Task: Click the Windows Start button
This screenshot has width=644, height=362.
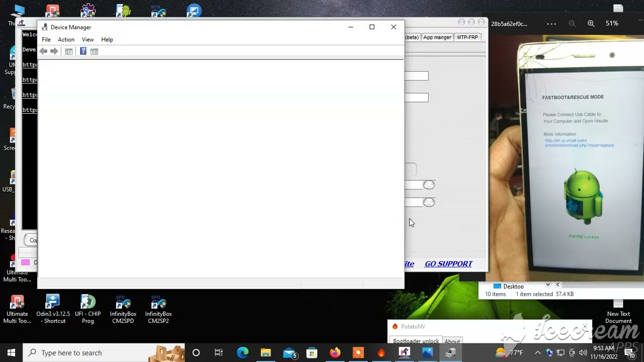Action: (x=11, y=353)
